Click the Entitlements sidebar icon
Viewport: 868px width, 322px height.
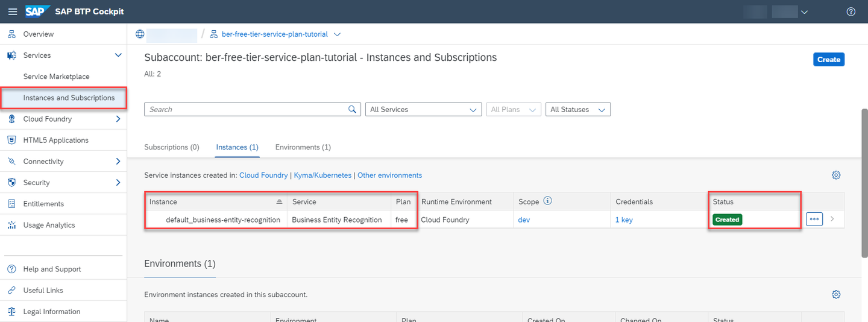(x=11, y=204)
